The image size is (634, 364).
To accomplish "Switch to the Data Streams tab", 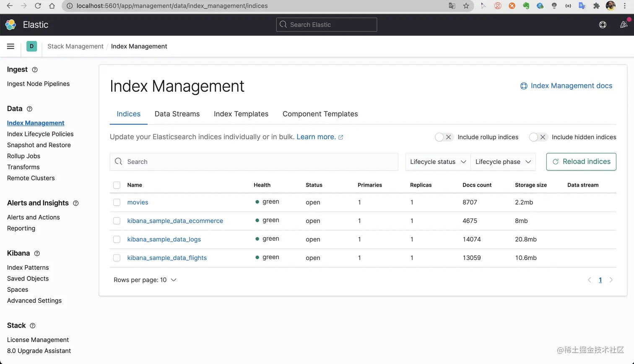I will click(x=177, y=114).
